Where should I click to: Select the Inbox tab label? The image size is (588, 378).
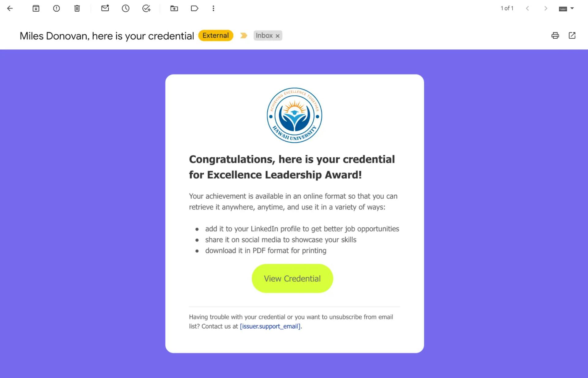[x=264, y=35]
